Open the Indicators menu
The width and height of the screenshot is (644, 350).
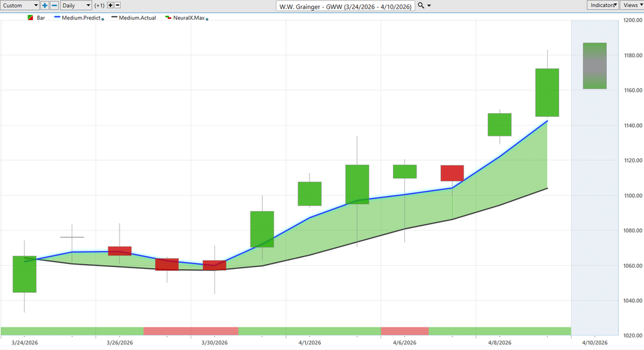tap(602, 5)
